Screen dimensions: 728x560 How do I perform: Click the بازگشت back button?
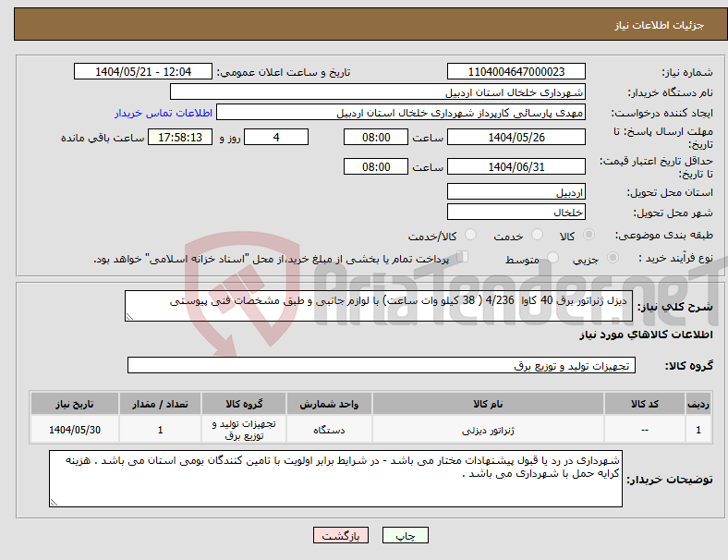coord(341,535)
